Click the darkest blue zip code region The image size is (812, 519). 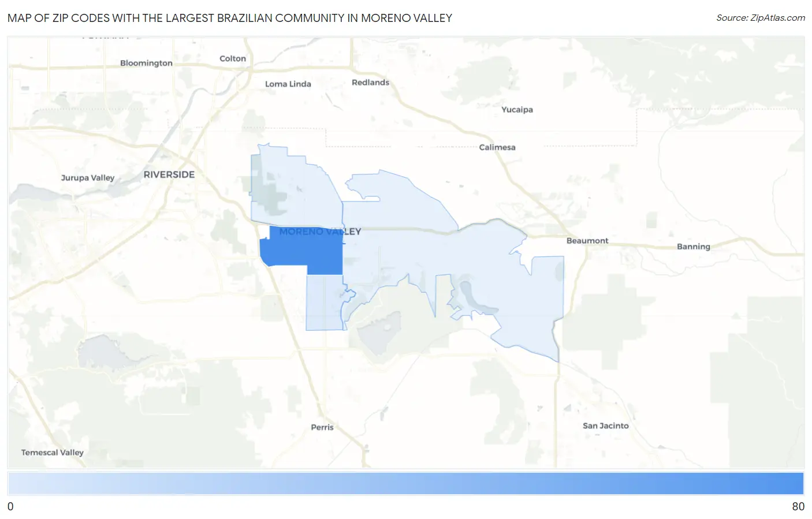(301, 251)
